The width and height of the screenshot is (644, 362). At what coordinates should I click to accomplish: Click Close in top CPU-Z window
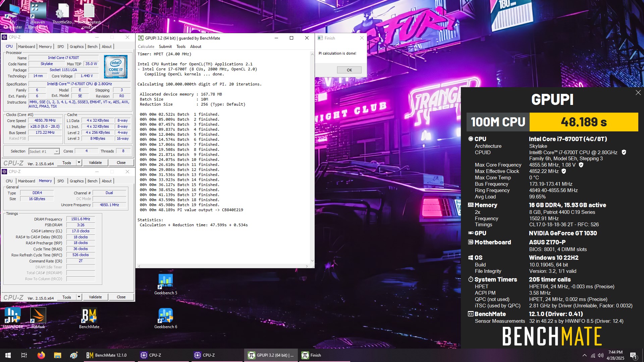121,163
